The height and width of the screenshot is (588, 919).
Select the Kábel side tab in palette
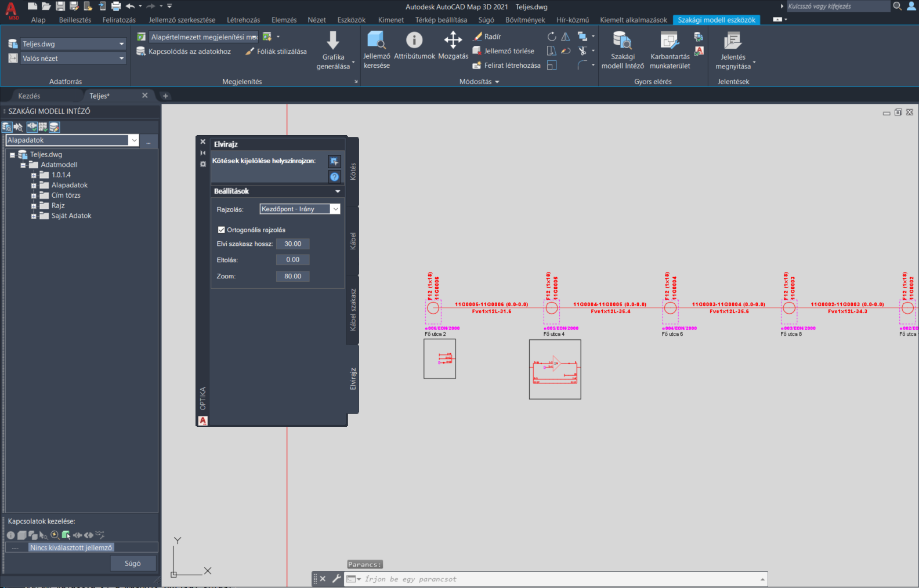click(x=353, y=241)
